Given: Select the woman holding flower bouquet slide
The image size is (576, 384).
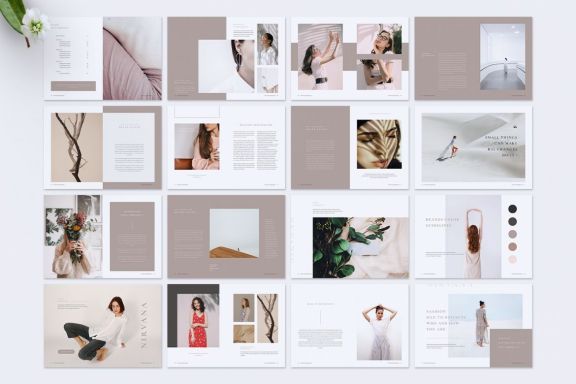Looking at the screenshot, I should 102,237.
